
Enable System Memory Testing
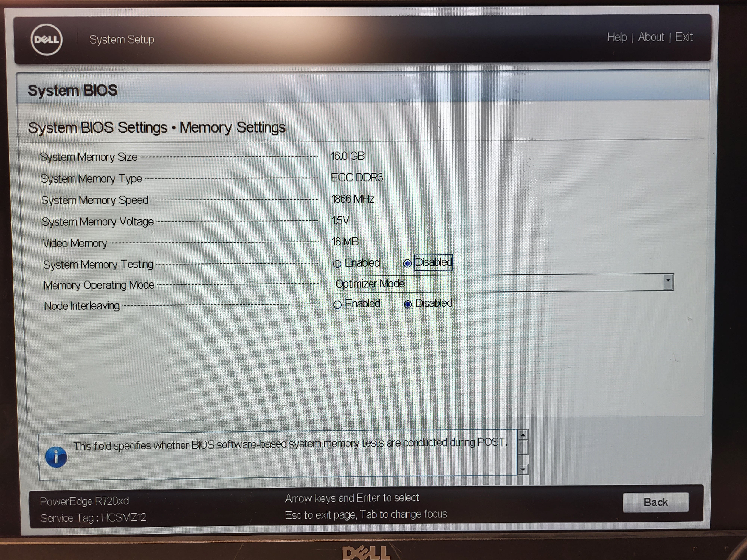coord(337,264)
